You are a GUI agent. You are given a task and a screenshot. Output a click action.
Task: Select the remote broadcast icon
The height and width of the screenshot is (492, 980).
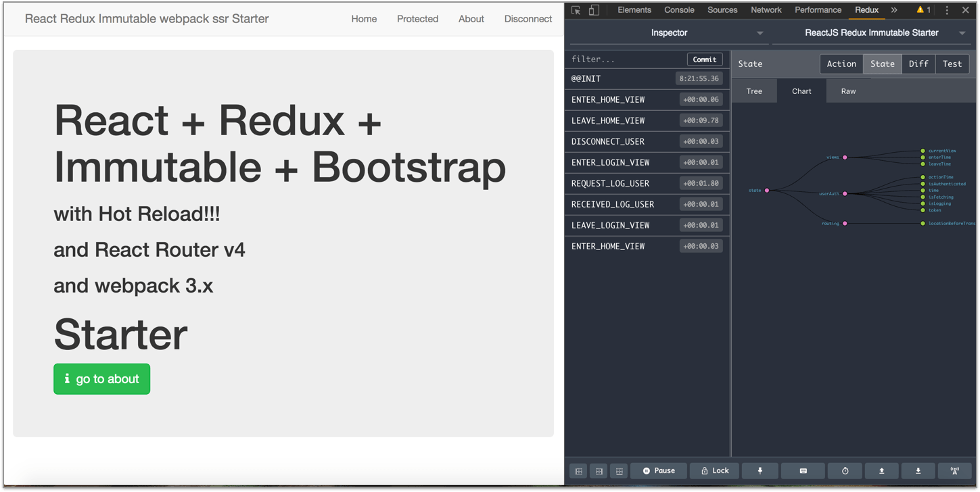click(x=954, y=471)
